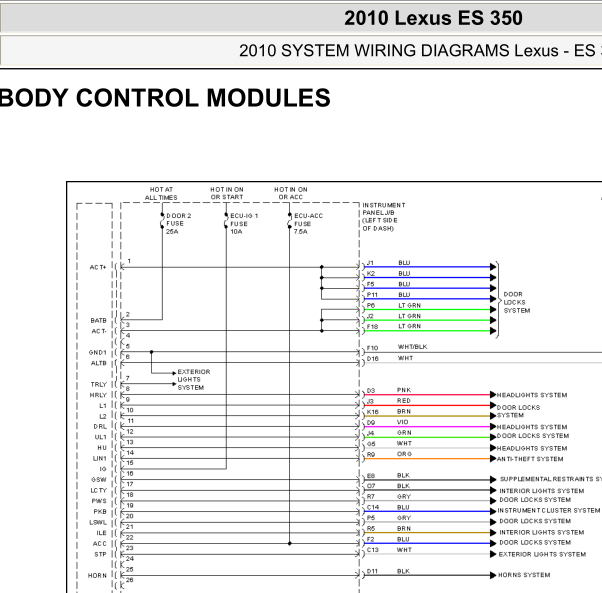
Task: Click the "F10" connector label
Action: [x=372, y=348]
